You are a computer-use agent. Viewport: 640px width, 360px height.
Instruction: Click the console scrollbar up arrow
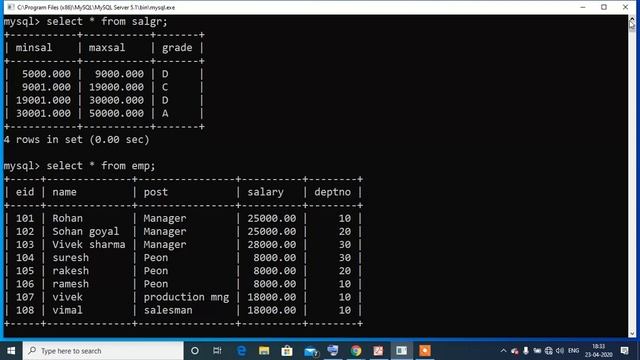[632, 19]
